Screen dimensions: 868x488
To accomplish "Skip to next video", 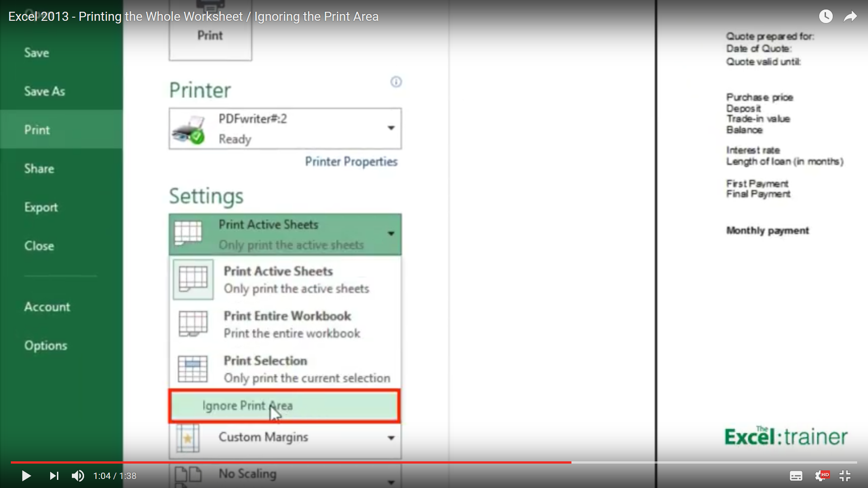I will click(x=54, y=476).
